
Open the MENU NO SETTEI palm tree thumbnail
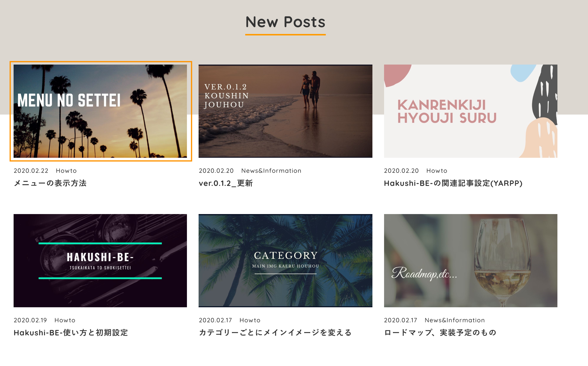[100, 111]
